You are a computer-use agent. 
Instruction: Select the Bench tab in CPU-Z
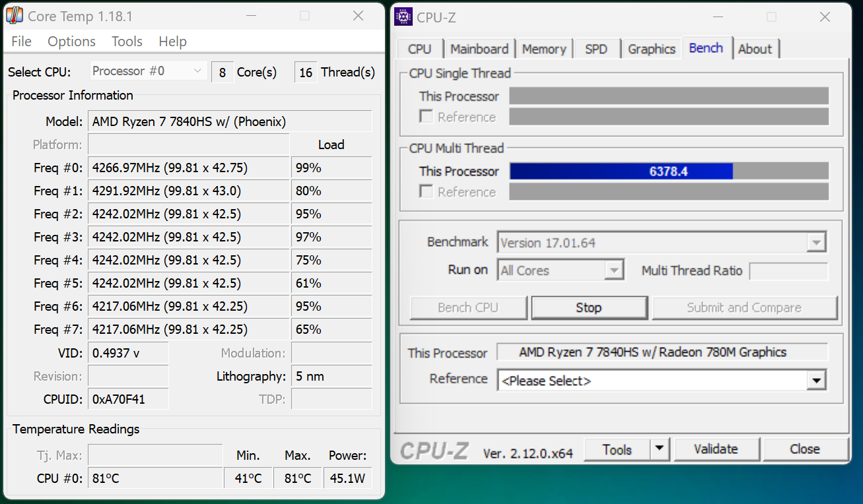point(706,48)
